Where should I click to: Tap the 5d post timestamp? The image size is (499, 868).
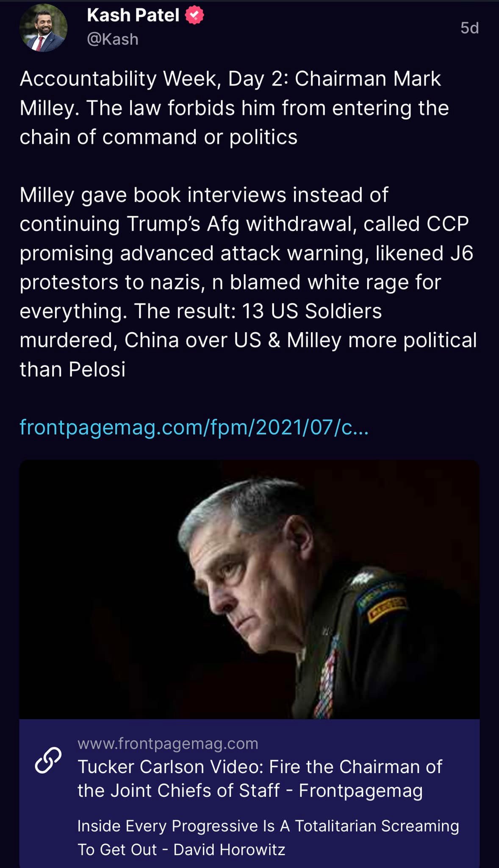(x=469, y=28)
